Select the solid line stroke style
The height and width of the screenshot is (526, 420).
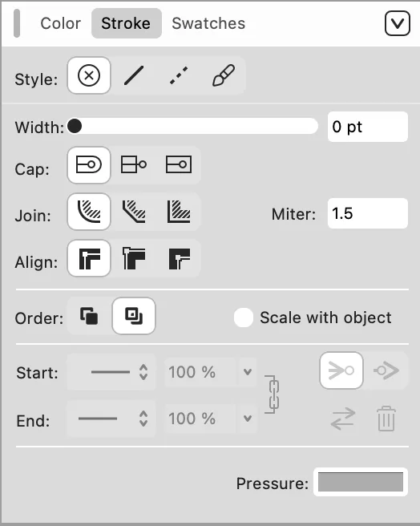pos(134,75)
